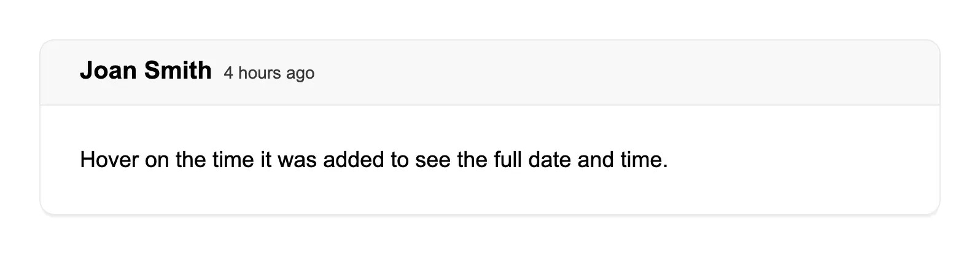Click the "4 hours ago" timestamp

coord(269,73)
